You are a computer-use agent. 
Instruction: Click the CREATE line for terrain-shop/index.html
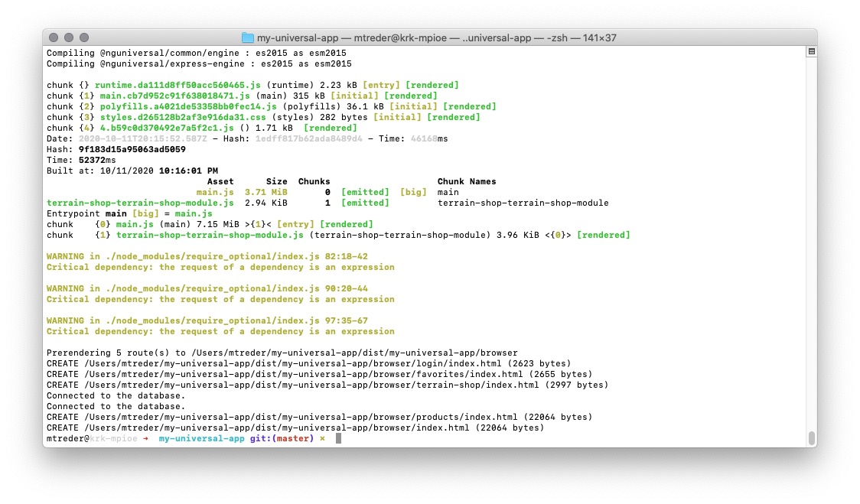click(327, 385)
